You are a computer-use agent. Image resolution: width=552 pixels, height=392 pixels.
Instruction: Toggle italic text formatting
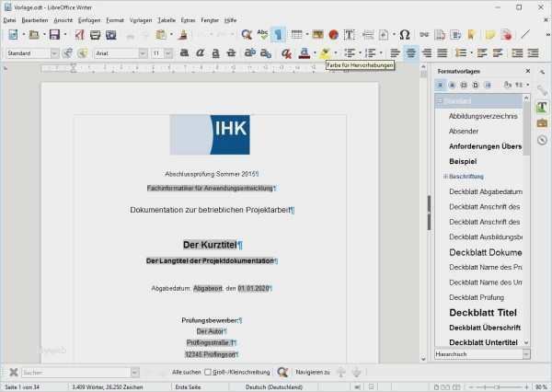coord(200,53)
